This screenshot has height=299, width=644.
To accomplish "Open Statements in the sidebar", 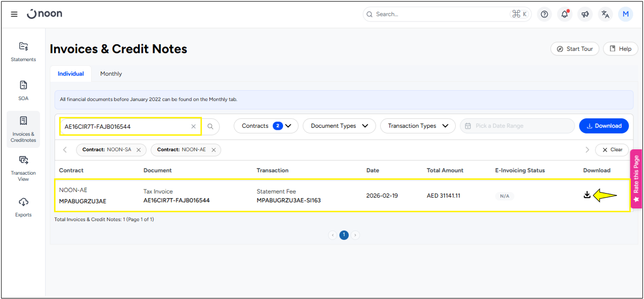I will [x=23, y=51].
